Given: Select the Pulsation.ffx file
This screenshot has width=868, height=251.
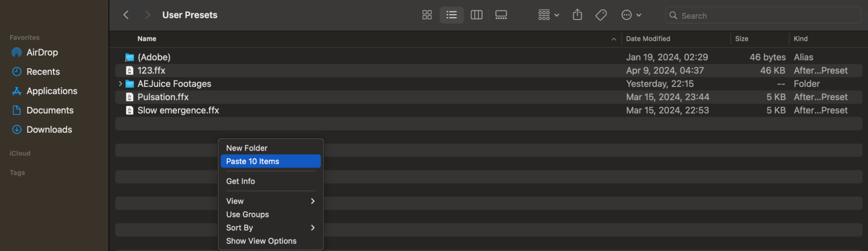Looking at the screenshot, I should click(163, 97).
